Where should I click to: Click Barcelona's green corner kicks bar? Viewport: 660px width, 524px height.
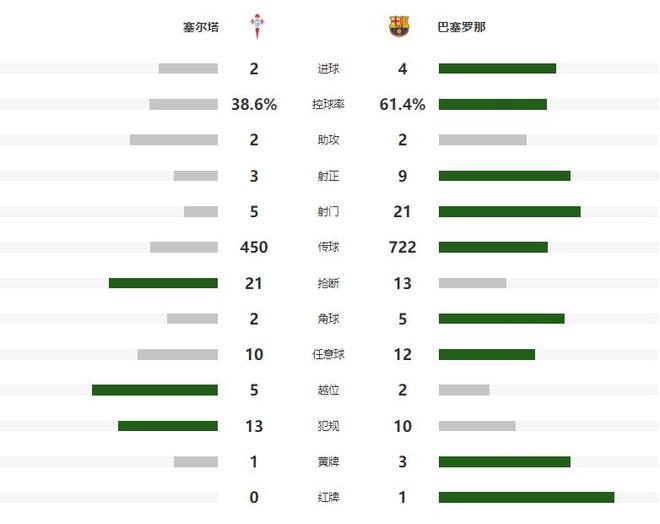point(501,319)
